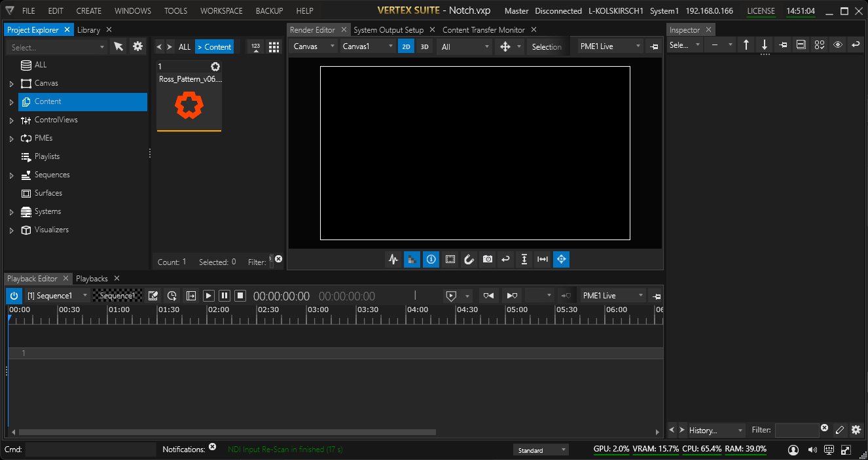
Task: Toggle the visibility eye in the Inspector toolbar
Action: pos(838,44)
